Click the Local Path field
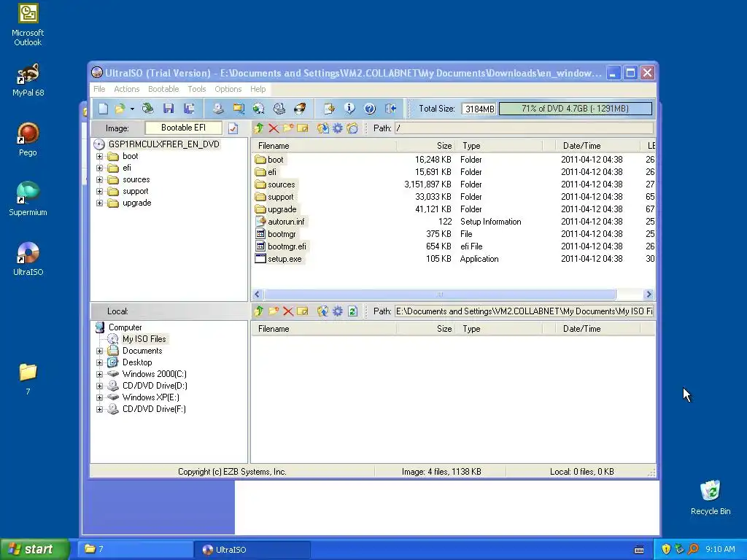Screen dimensions: 747x560 pyautogui.click(x=524, y=311)
